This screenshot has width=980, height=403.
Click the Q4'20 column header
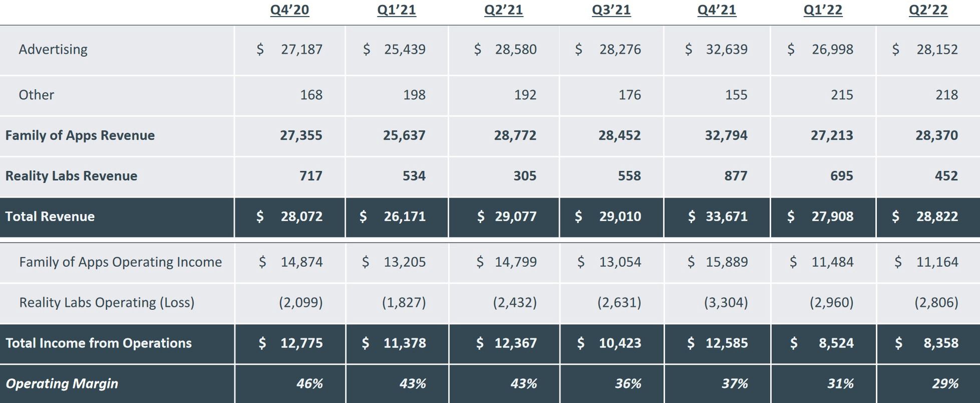pyautogui.click(x=289, y=10)
